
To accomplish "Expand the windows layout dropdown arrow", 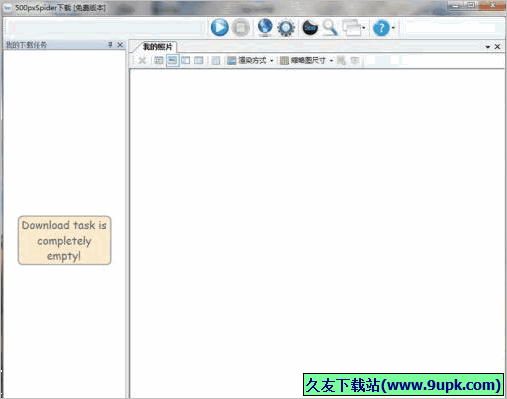I will [x=364, y=28].
